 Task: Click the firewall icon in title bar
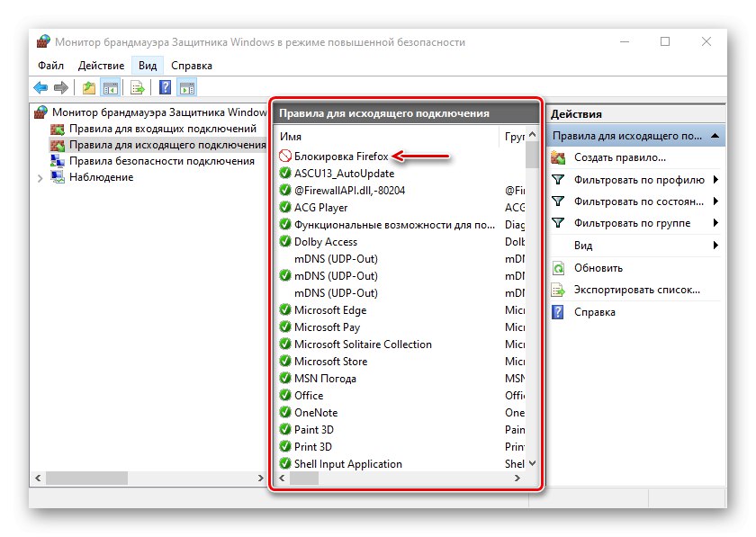(43, 41)
